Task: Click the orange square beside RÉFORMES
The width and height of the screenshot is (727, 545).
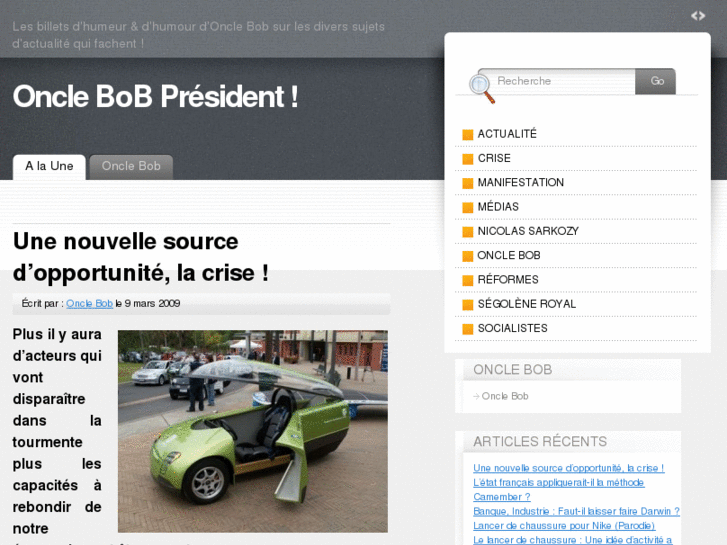Action: tap(467, 280)
